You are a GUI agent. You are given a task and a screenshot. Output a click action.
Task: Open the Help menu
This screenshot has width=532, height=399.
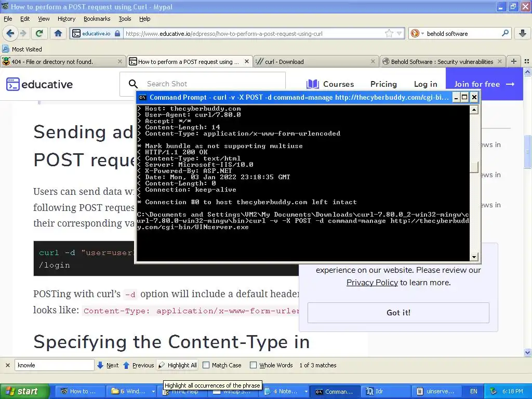tap(144, 19)
